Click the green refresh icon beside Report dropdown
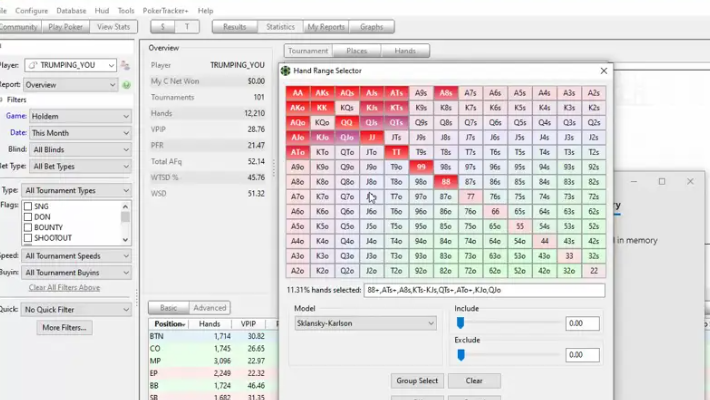The width and height of the screenshot is (710, 400). (126, 85)
